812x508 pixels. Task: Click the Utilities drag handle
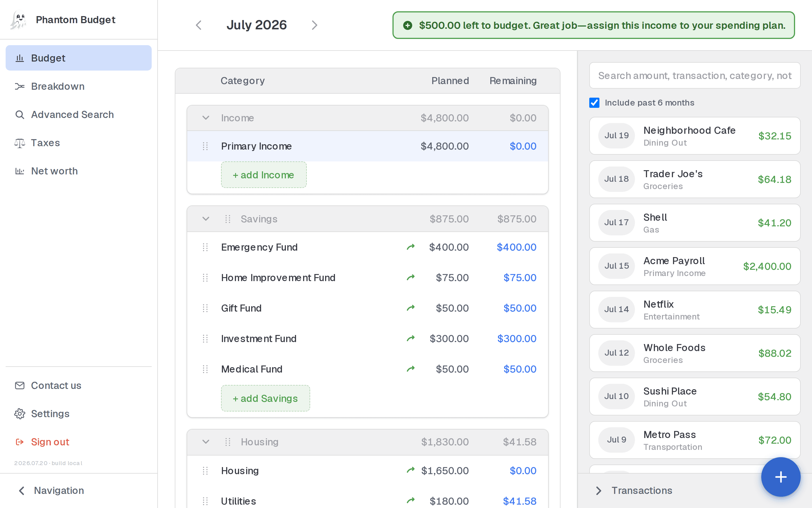pyautogui.click(x=205, y=501)
